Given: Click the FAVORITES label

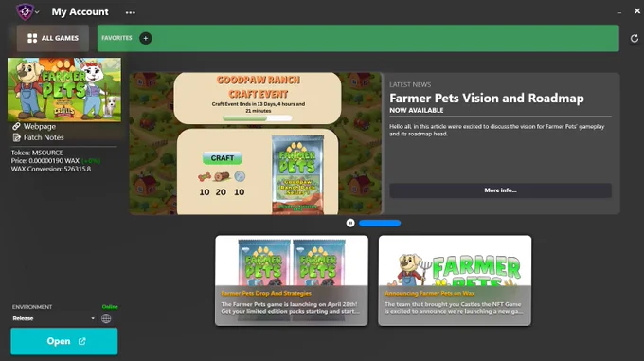Looking at the screenshot, I should [116, 38].
